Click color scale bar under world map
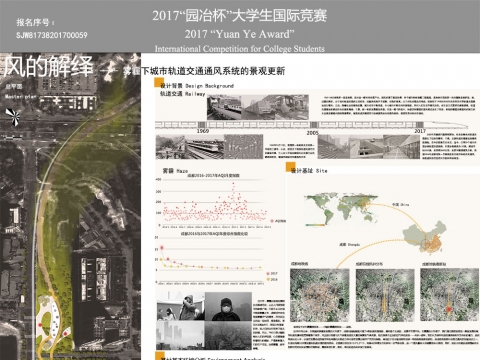Viewport: 480px width, 360px height. [x=315, y=225]
